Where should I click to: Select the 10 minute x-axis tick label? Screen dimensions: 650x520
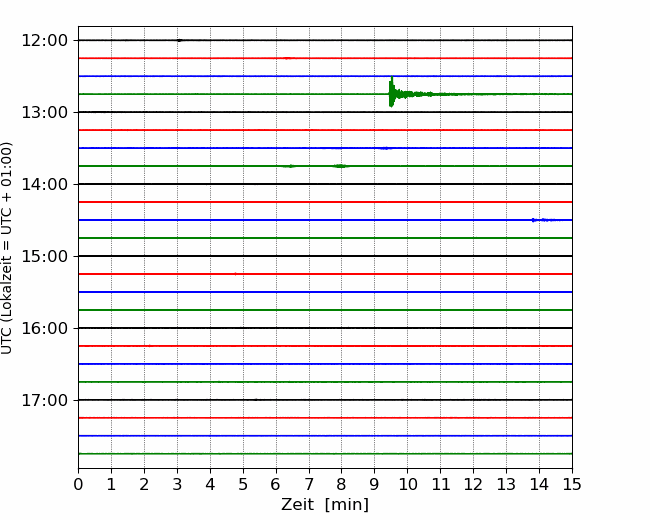tap(407, 485)
